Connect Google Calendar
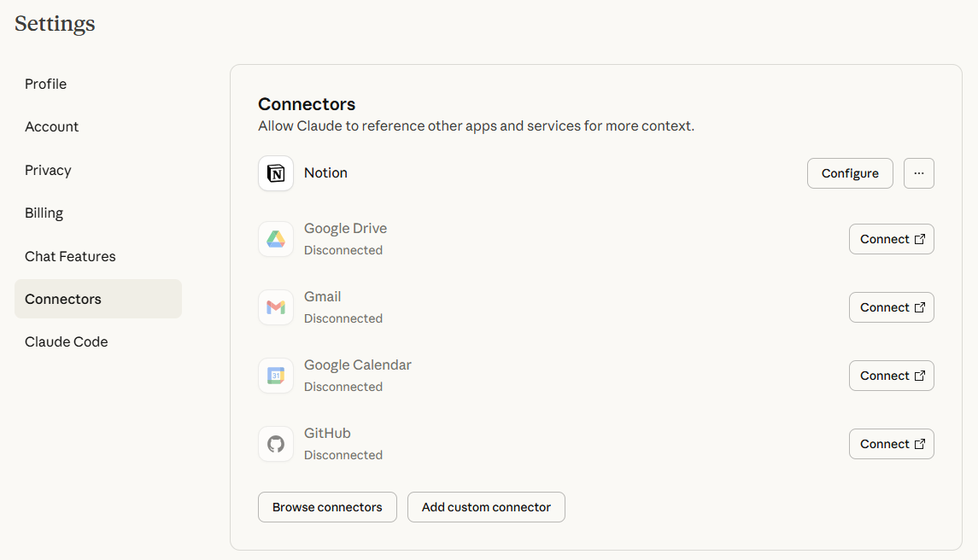Image resolution: width=978 pixels, height=560 pixels. pyautogui.click(x=891, y=376)
